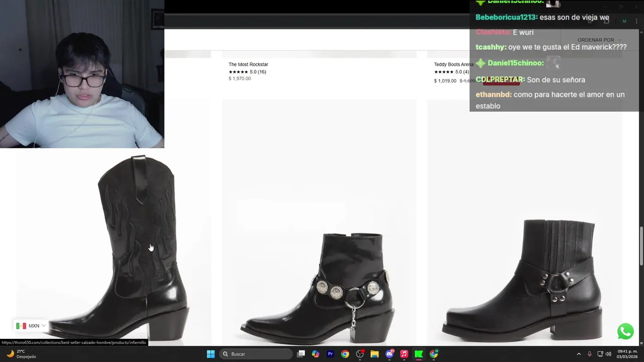Screen dimensions: 644x362
Task: Click ethannbd username in chat overlay
Action: tap(494, 95)
